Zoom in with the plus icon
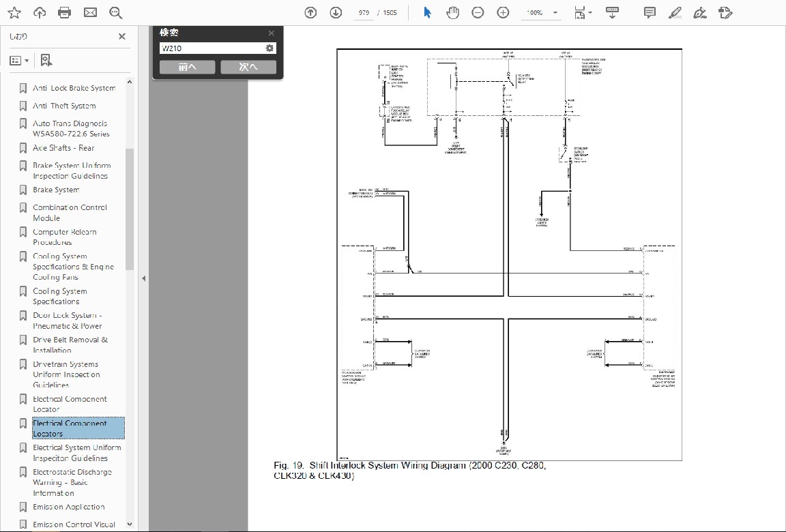 click(x=503, y=12)
